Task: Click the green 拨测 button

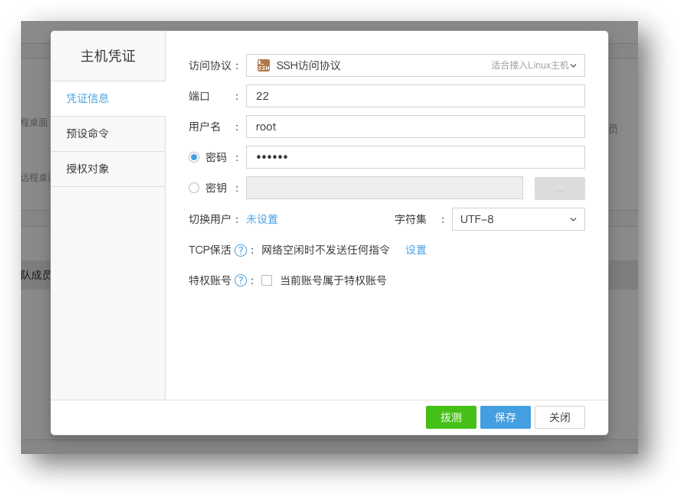Action: point(451,417)
